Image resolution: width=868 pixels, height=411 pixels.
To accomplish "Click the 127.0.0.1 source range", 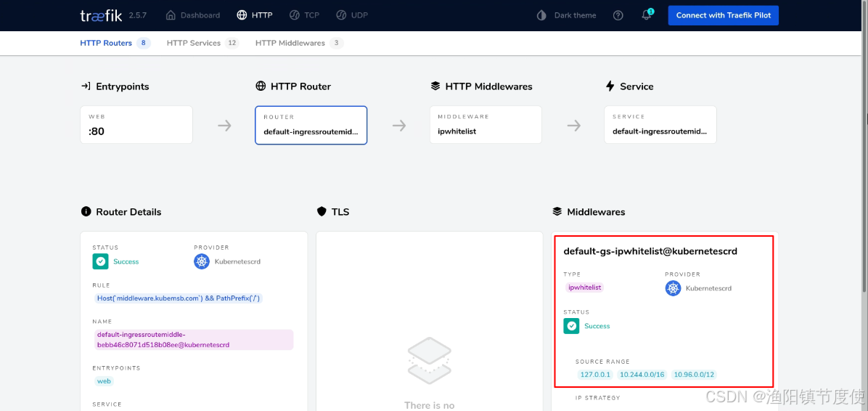I will pyautogui.click(x=595, y=375).
